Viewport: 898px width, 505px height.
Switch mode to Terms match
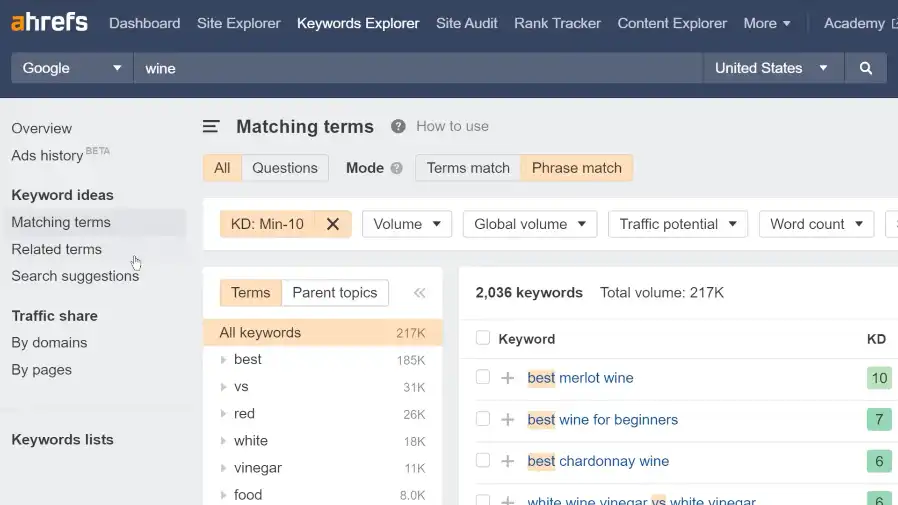[468, 168]
